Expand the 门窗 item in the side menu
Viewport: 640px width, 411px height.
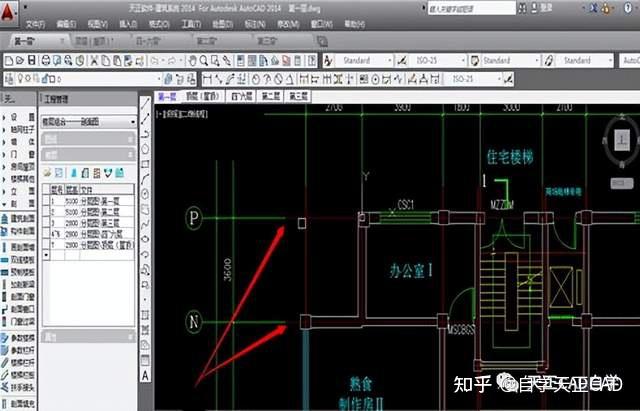coord(18,154)
